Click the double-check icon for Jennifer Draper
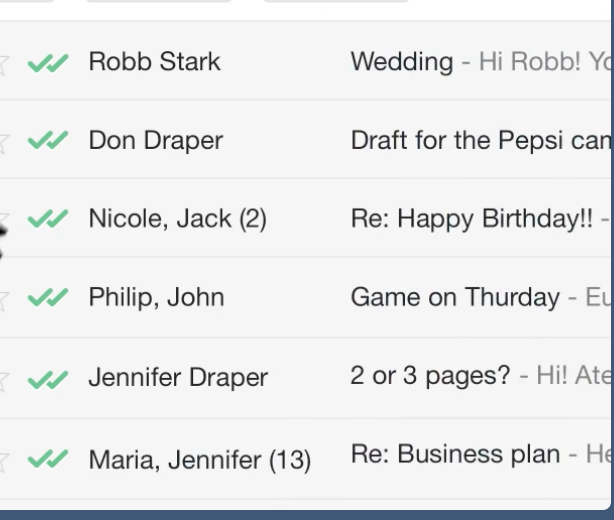 48,379
